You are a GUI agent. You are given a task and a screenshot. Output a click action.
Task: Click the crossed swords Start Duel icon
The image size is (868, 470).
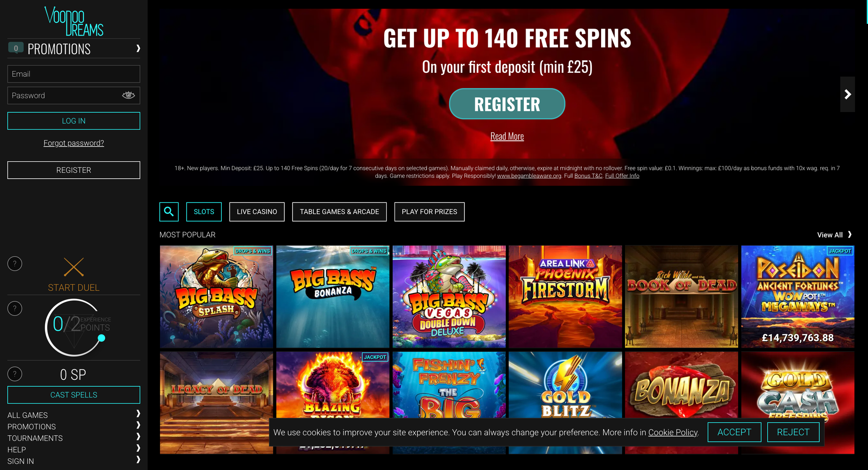[74, 267]
